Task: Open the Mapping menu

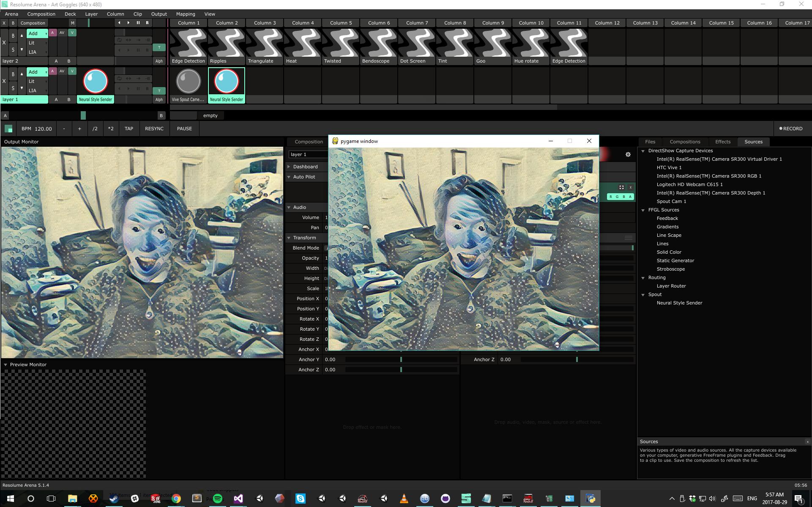Action: [185, 14]
